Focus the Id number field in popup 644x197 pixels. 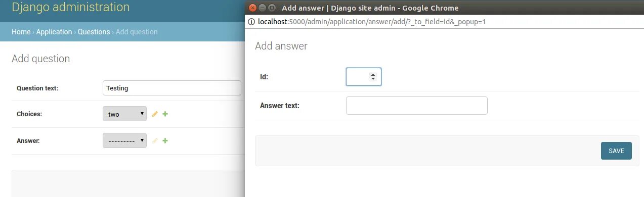click(363, 77)
